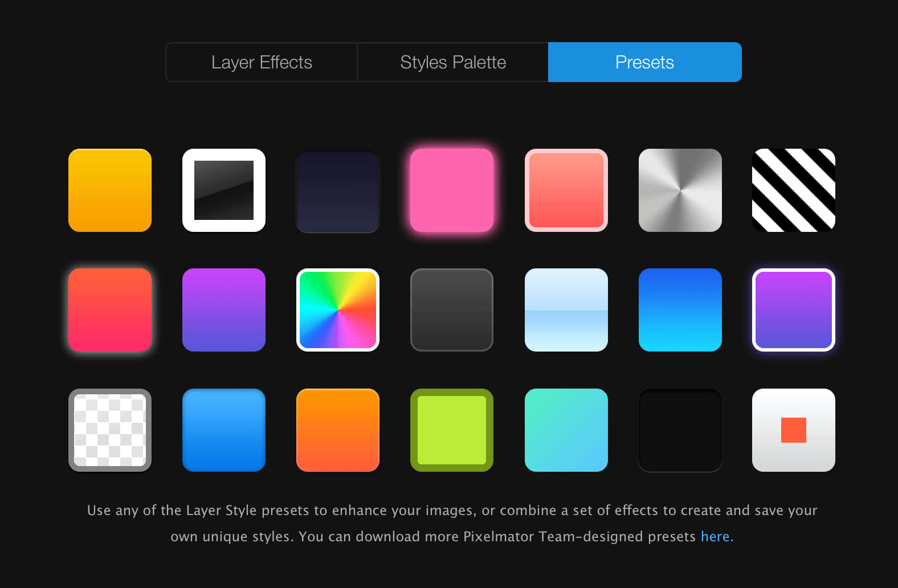This screenshot has width=898, height=588.
Task: Select the Presets tab
Action: coord(645,62)
